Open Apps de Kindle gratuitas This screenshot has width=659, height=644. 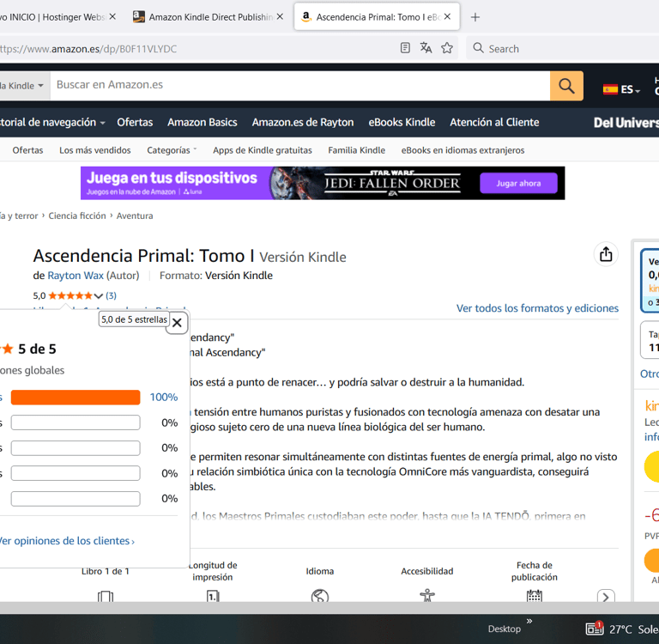coord(263,150)
